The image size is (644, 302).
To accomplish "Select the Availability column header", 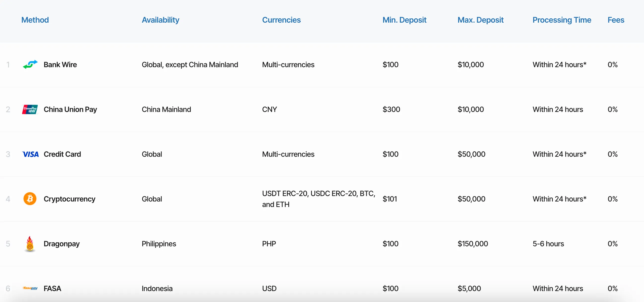I will (161, 20).
